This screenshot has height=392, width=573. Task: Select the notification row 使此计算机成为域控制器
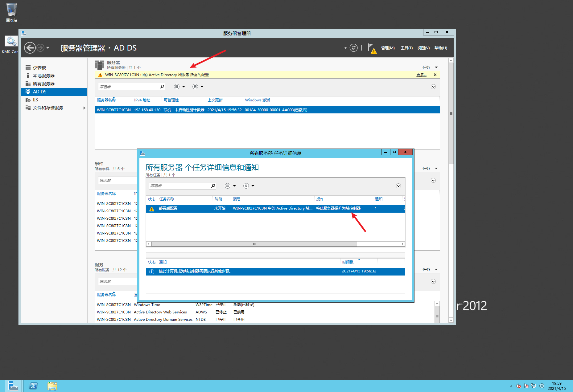point(275,272)
